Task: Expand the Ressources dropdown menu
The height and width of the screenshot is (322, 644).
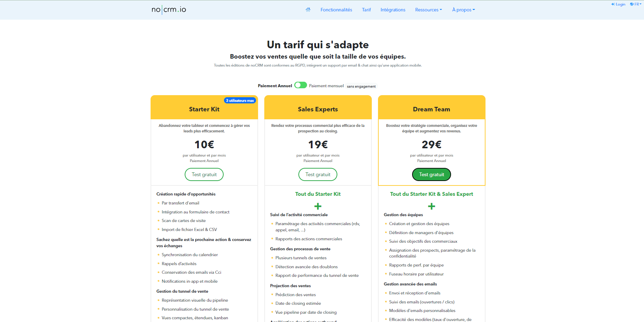Action: pyautogui.click(x=428, y=10)
